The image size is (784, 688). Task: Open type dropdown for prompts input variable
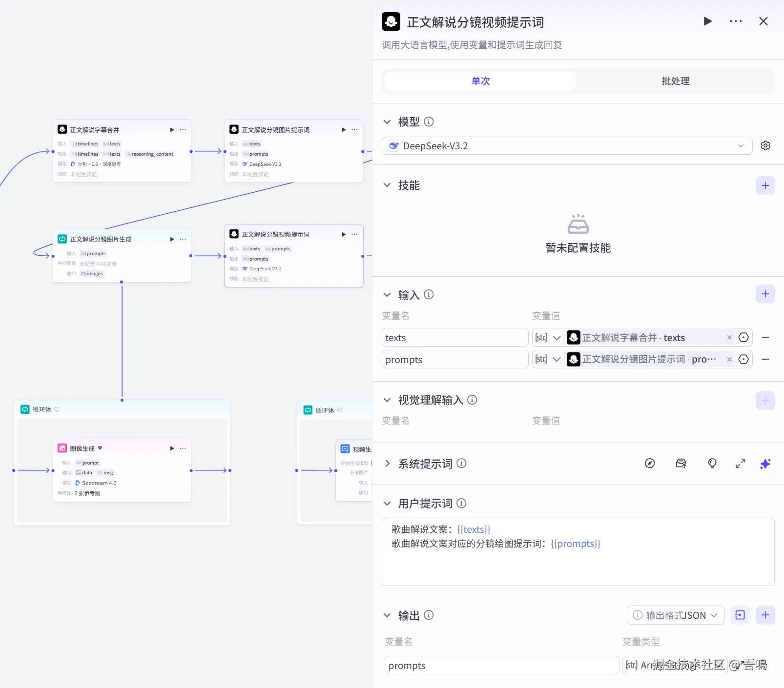(548, 360)
